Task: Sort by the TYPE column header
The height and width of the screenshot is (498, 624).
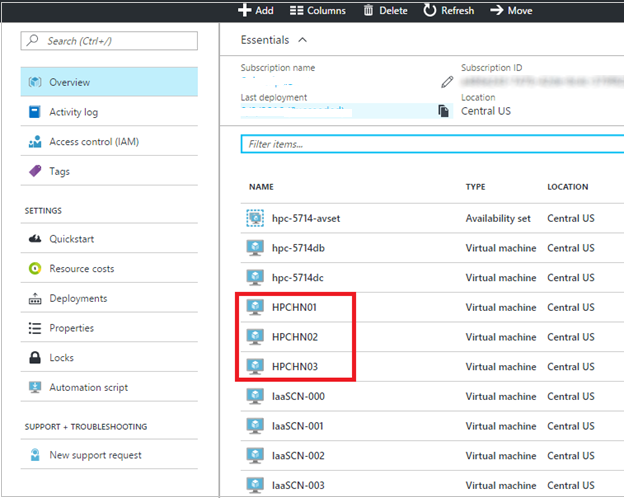Action: 476,187
